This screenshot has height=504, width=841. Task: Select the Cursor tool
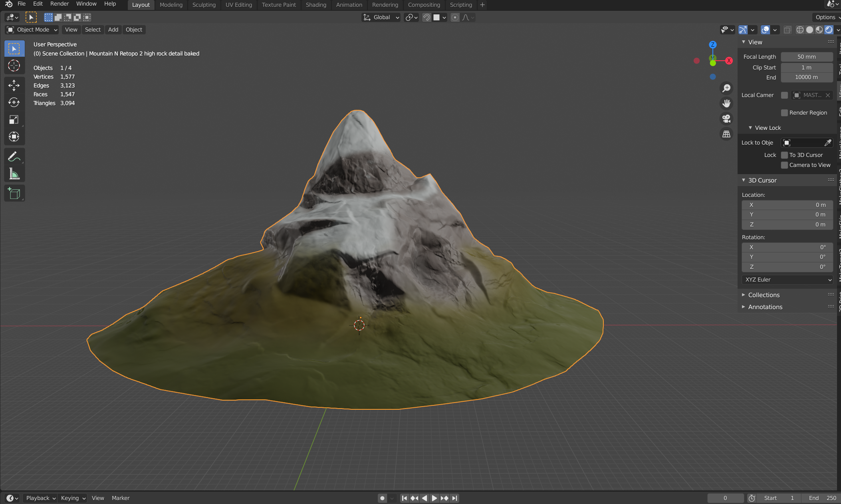point(14,65)
